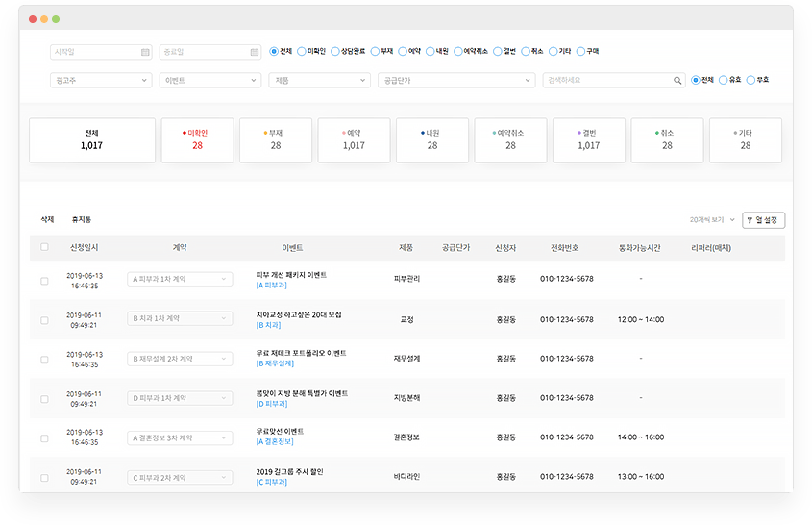Screen dimensions: 812x525
Task: Expand the 20개씩 보기 page size selector
Action: pyautogui.click(x=710, y=220)
